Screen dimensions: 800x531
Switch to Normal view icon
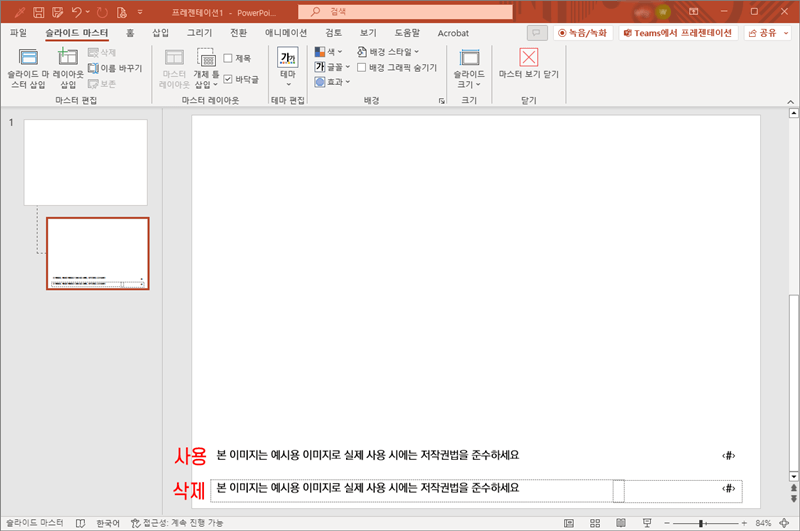(x=569, y=523)
